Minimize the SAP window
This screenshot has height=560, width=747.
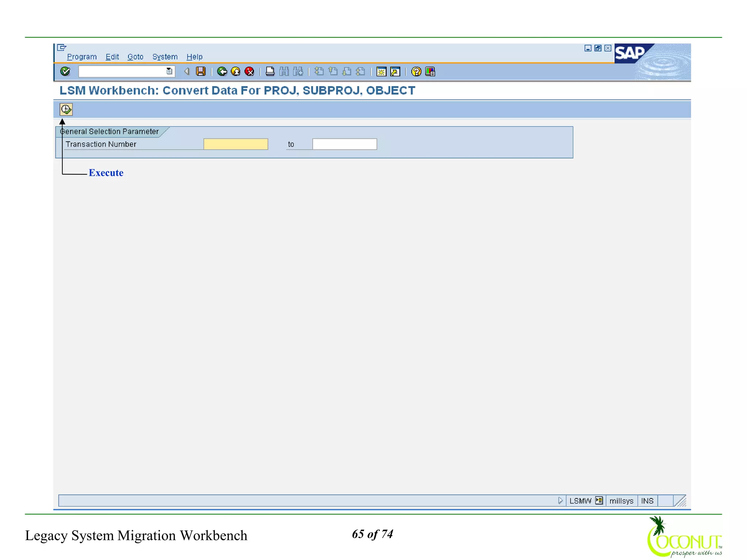tap(588, 48)
